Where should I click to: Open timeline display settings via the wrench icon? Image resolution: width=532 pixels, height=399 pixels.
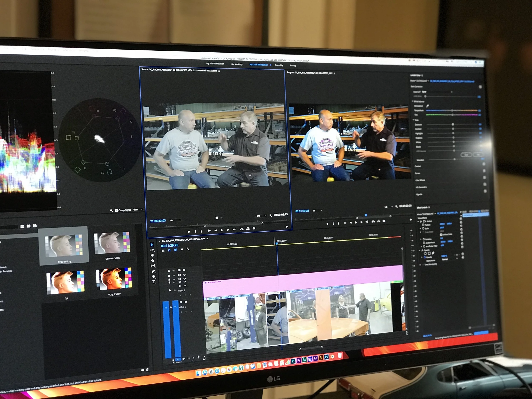[x=188, y=249]
